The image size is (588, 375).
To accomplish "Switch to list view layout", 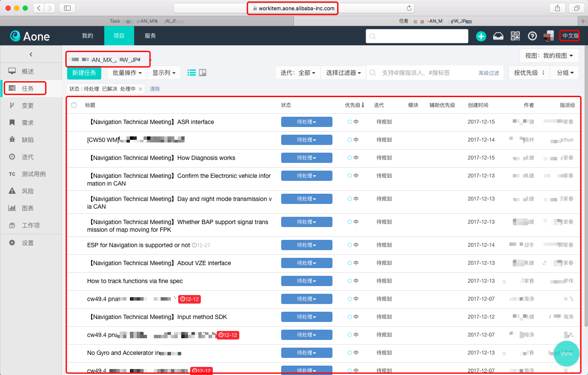I will pos(192,73).
